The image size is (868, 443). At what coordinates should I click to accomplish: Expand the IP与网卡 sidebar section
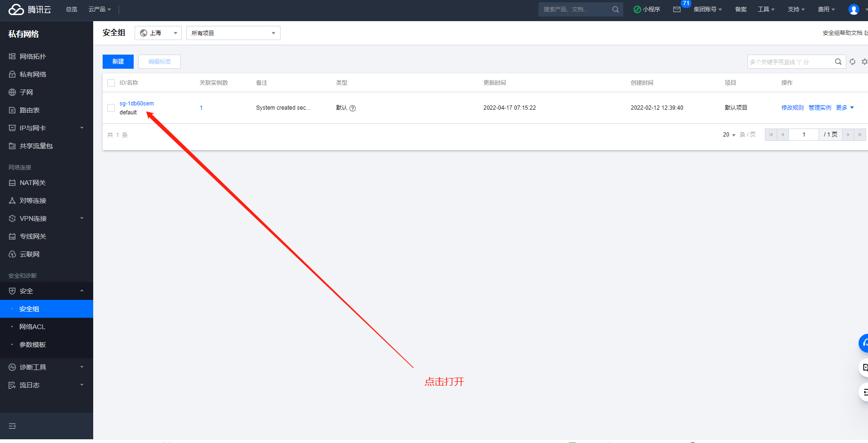[47, 128]
